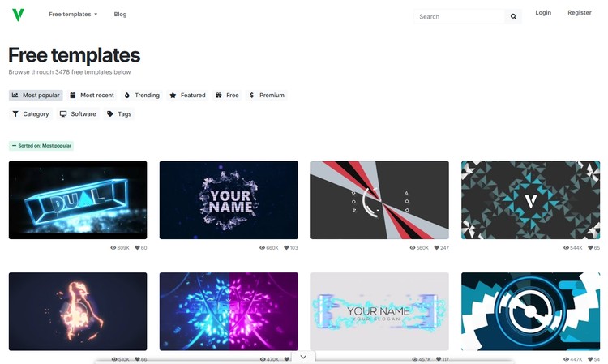Click the Free templates page heading
The image size is (608, 364).
pyautogui.click(x=74, y=55)
